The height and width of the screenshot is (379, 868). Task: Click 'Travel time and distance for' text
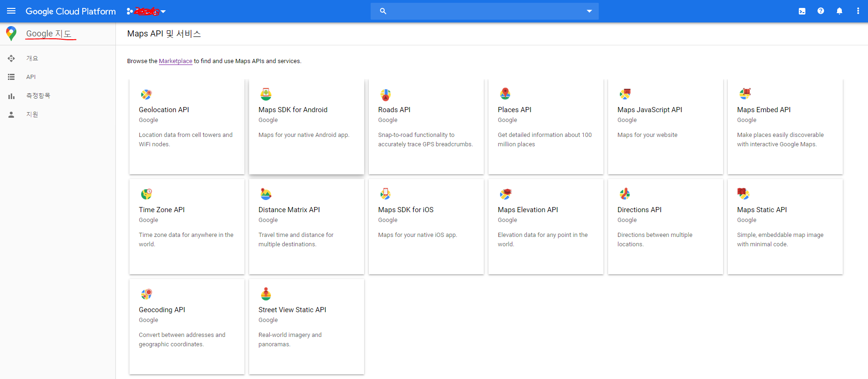pos(296,235)
